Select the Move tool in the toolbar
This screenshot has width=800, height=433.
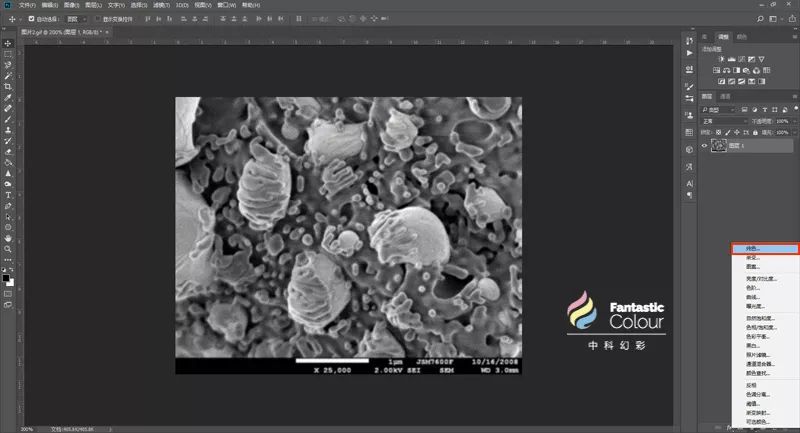pyautogui.click(x=8, y=43)
